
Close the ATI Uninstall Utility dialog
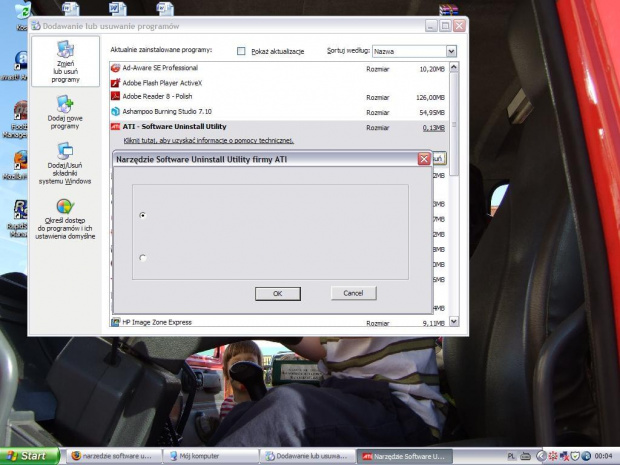coord(424,159)
